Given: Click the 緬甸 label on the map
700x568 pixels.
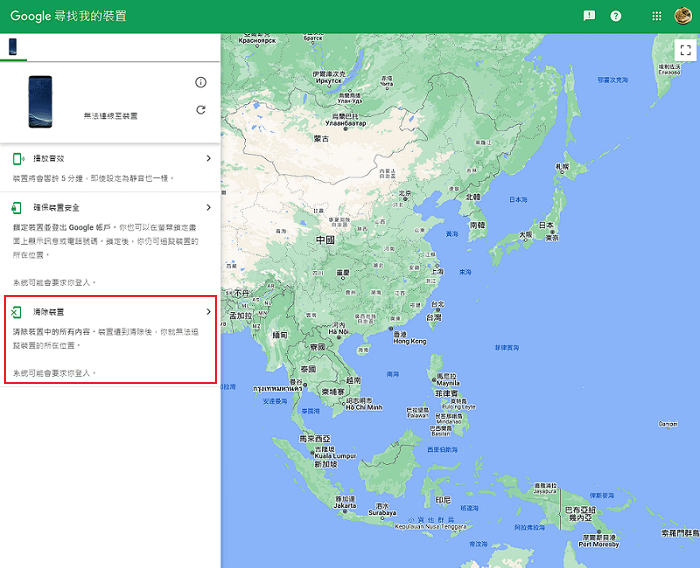Looking at the screenshot, I should click(280, 335).
